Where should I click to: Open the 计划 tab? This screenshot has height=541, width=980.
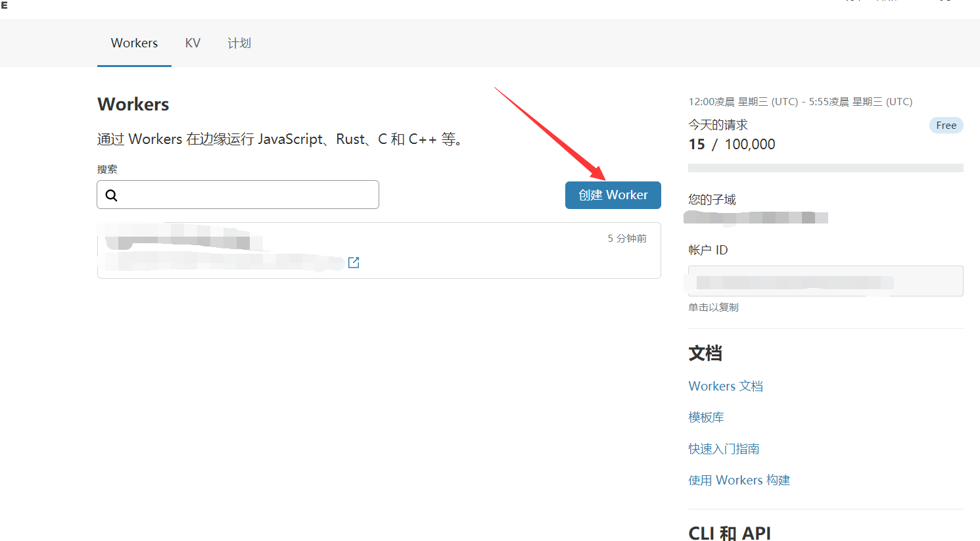point(239,43)
